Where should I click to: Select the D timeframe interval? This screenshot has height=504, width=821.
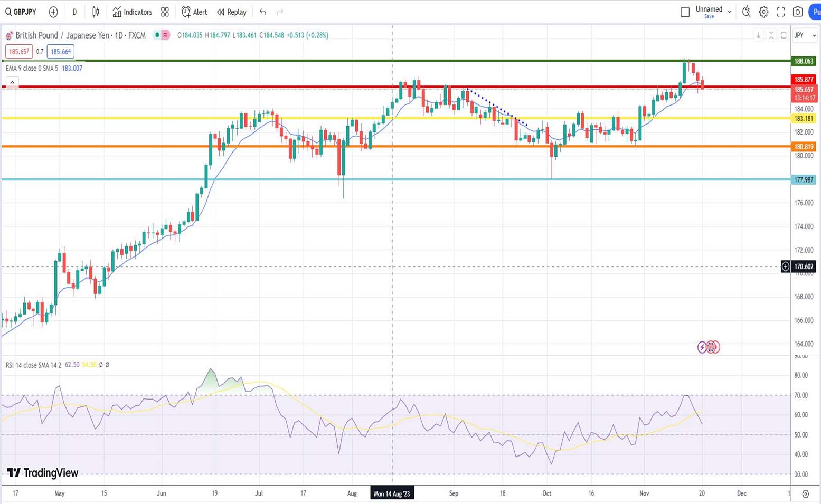point(74,12)
